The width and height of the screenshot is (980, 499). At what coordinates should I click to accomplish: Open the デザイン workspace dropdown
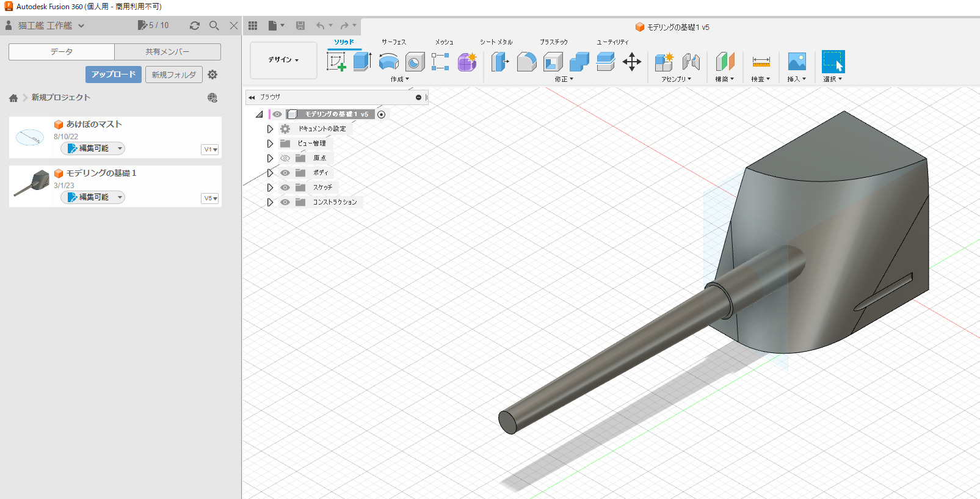pyautogui.click(x=283, y=60)
